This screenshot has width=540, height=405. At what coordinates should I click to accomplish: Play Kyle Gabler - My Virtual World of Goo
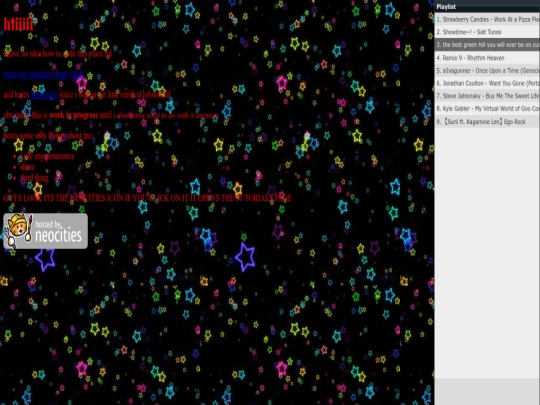click(x=487, y=109)
